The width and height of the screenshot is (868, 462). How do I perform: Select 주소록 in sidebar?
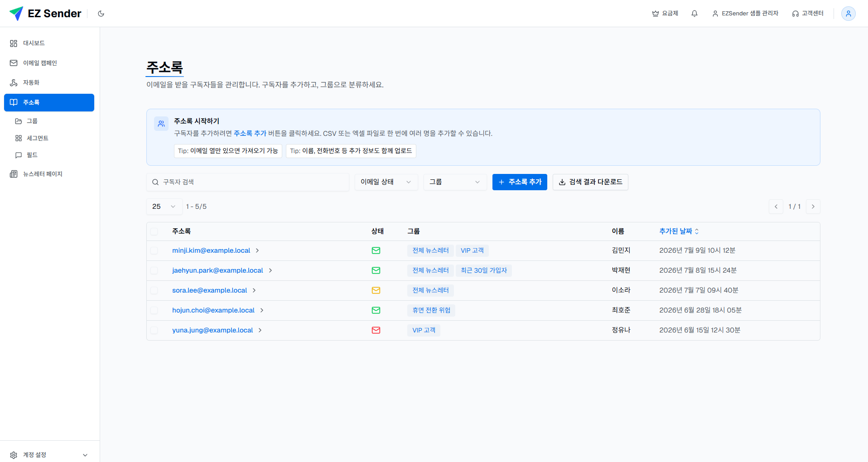click(49, 102)
